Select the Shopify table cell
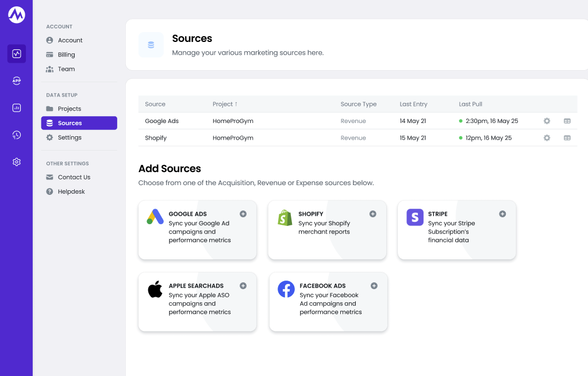The width and height of the screenshot is (588, 376). click(156, 138)
